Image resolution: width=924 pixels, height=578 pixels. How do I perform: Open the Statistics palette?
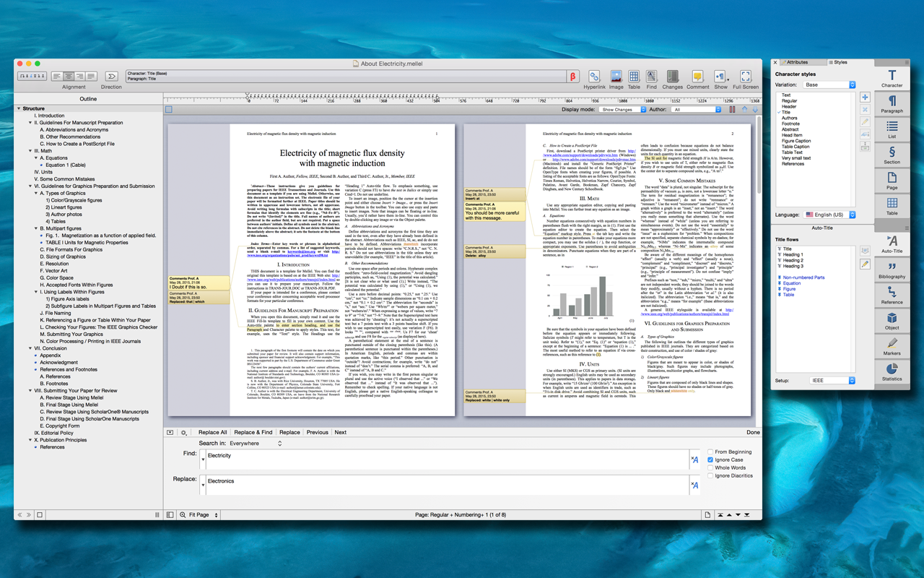[x=892, y=371]
